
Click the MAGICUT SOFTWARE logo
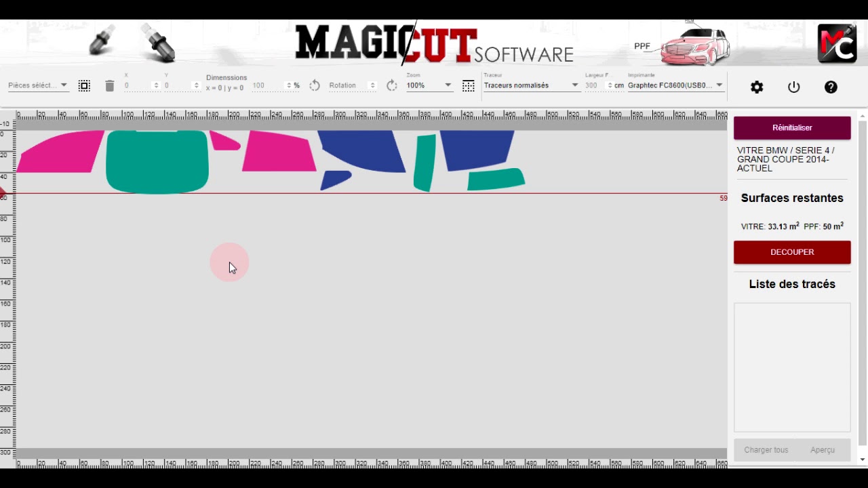tap(434, 44)
